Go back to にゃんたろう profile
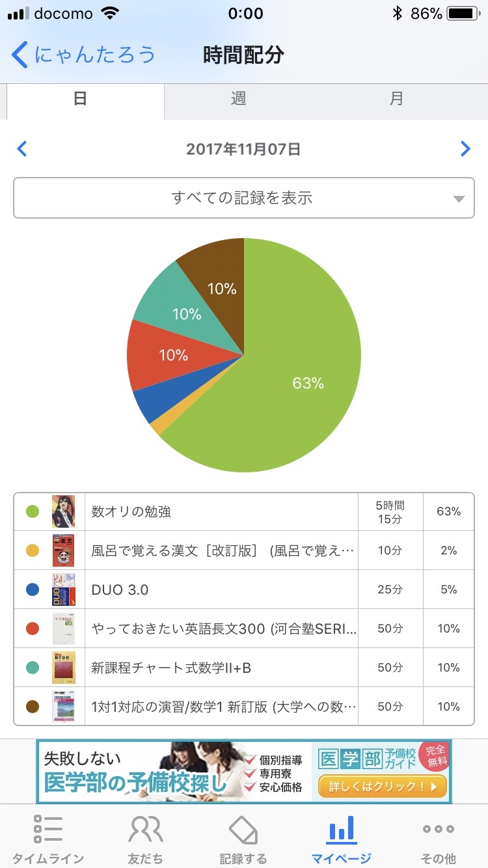 83,55
